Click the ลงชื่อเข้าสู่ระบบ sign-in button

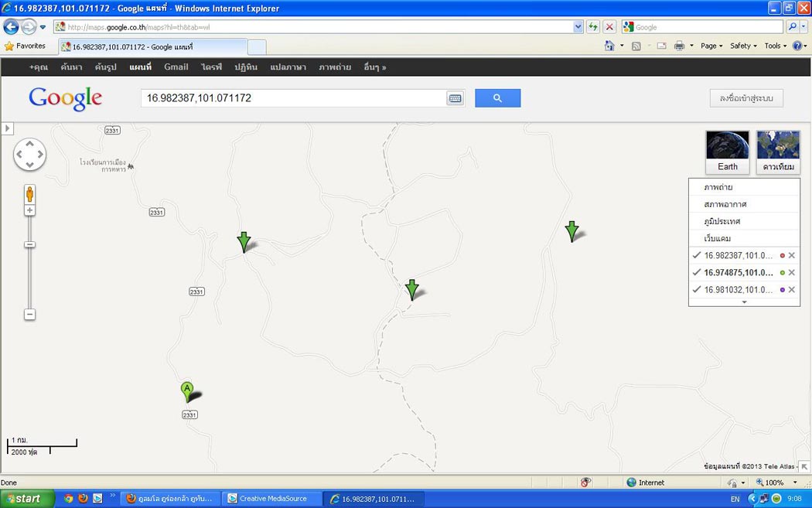pos(746,98)
